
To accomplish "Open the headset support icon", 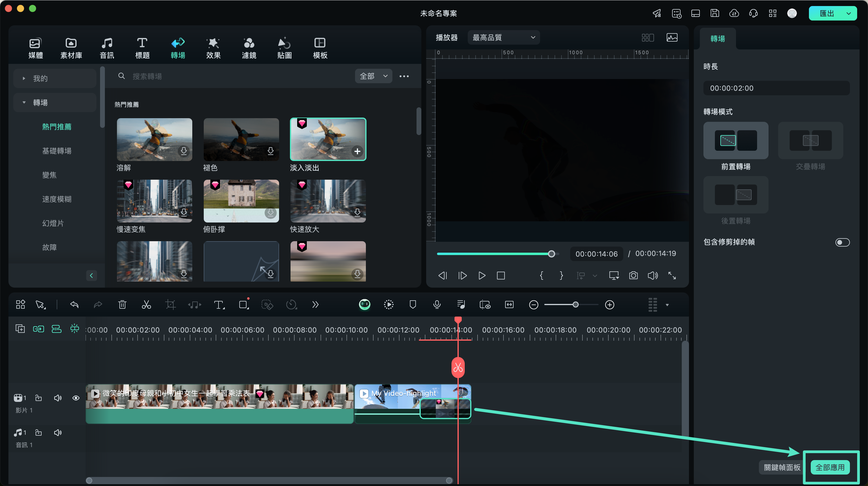I will click(753, 14).
